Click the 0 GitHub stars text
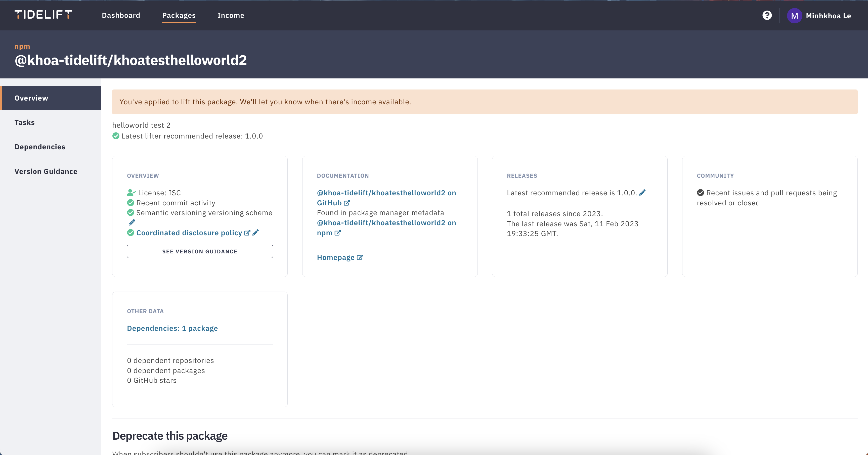 pyautogui.click(x=152, y=381)
